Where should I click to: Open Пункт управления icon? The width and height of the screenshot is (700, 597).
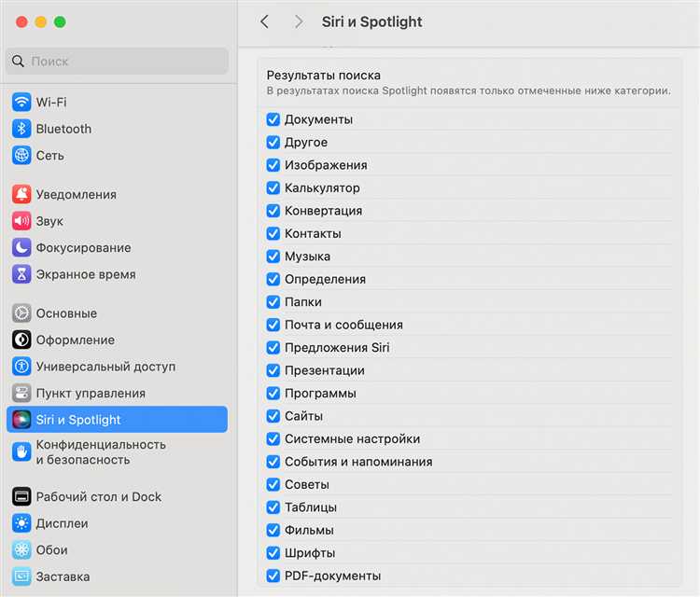click(x=21, y=394)
